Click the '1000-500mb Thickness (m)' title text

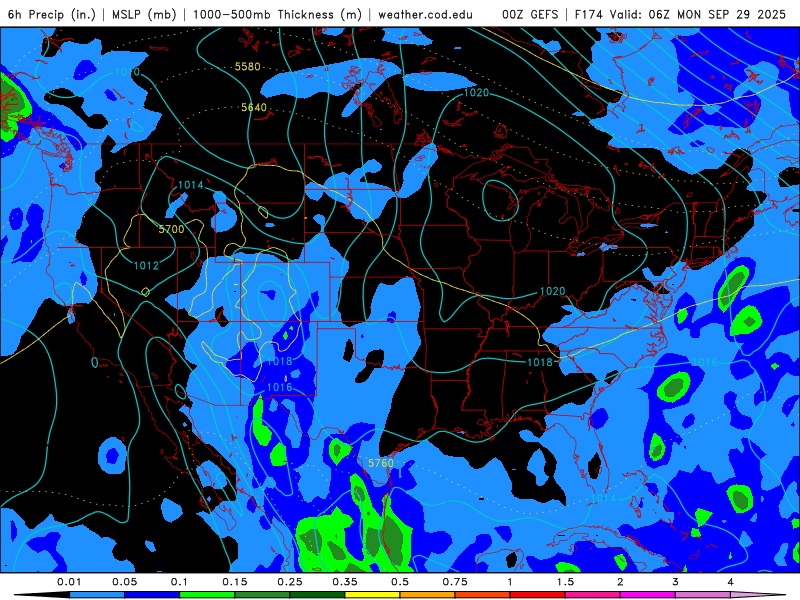pos(277,14)
